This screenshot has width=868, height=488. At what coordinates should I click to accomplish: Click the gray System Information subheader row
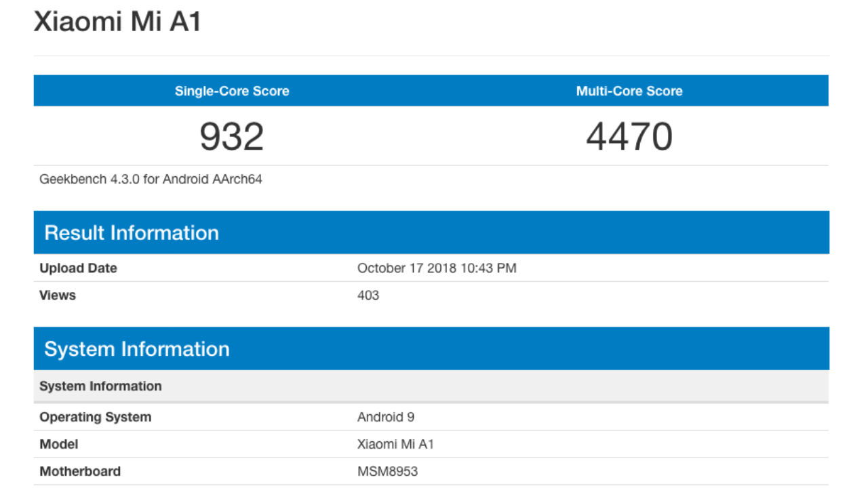[x=431, y=386]
